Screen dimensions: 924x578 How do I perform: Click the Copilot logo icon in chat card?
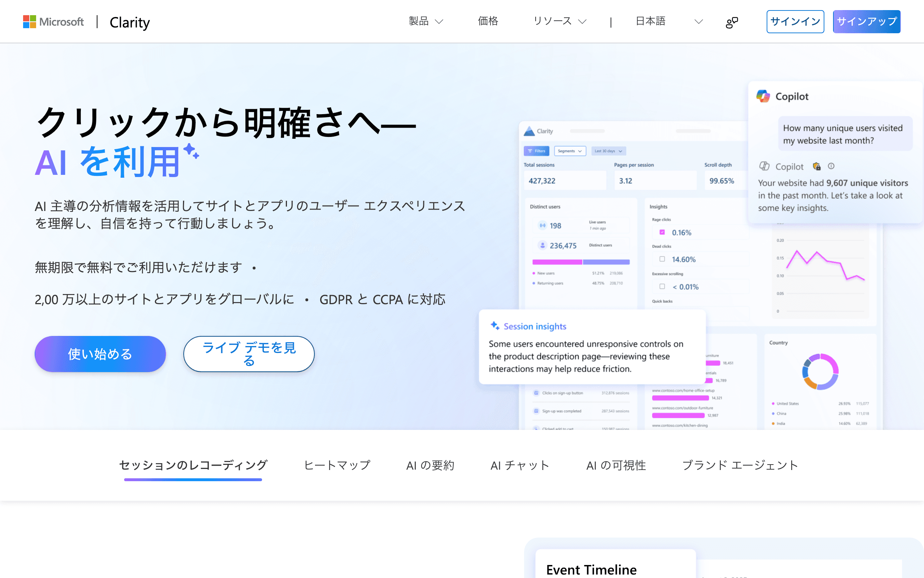click(x=763, y=96)
